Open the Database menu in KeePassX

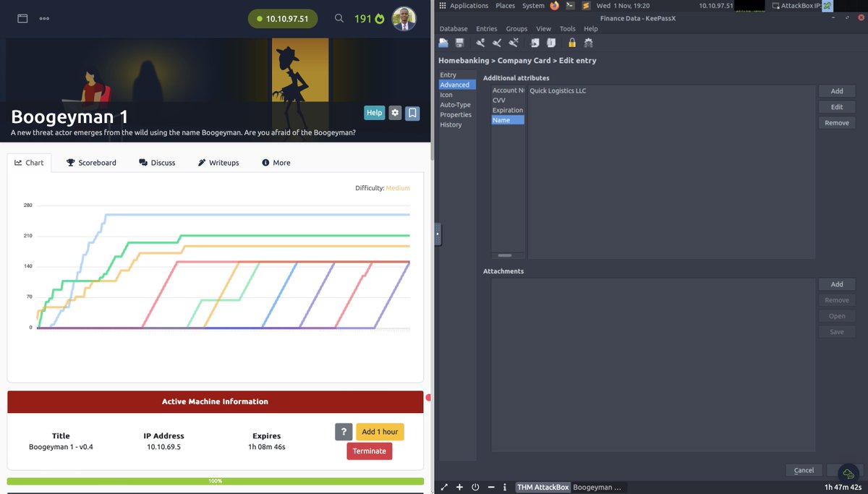coord(454,29)
